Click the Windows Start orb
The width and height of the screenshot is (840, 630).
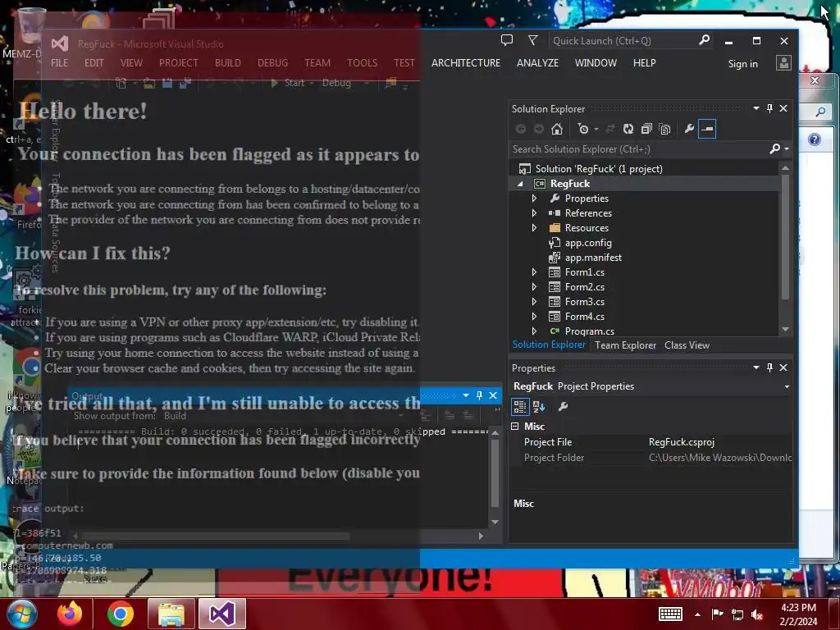pyautogui.click(x=21, y=614)
